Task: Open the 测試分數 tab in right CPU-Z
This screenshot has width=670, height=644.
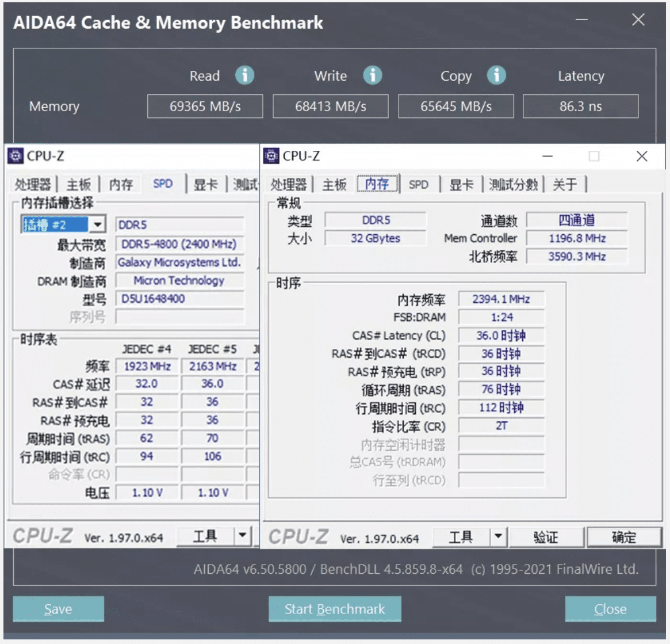Action: point(513,184)
